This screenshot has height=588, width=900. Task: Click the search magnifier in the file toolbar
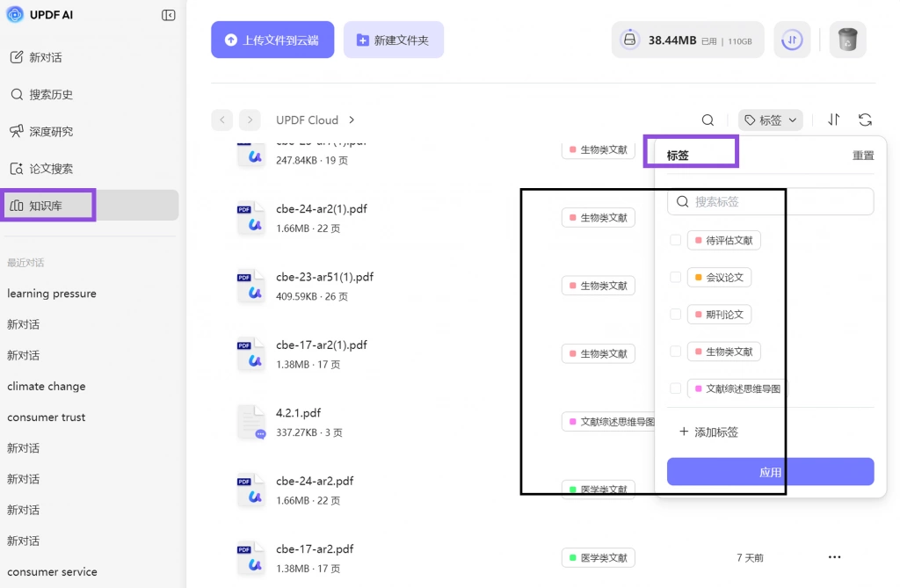[x=708, y=120]
